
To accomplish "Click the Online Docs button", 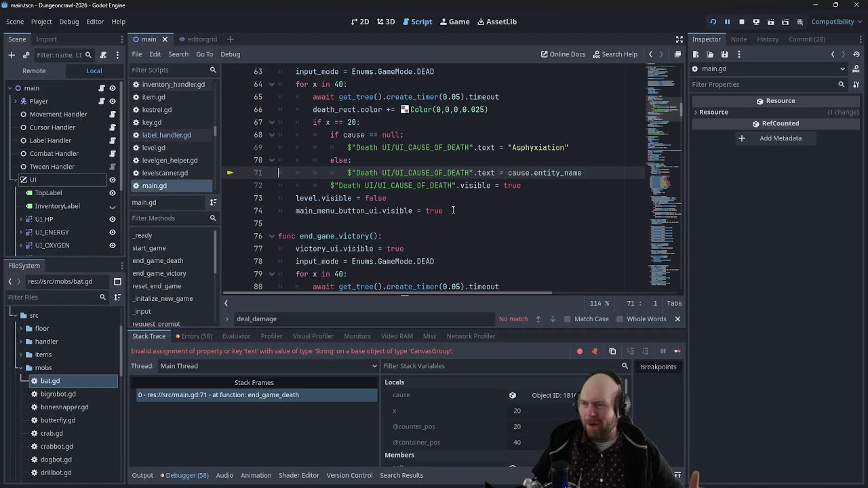I will 563,54.
